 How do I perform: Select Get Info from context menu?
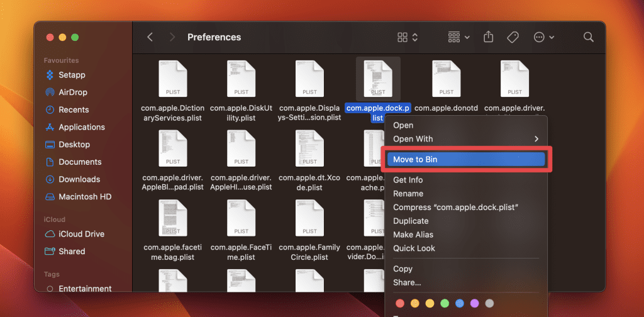pyautogui.click(x=408, y=180)
